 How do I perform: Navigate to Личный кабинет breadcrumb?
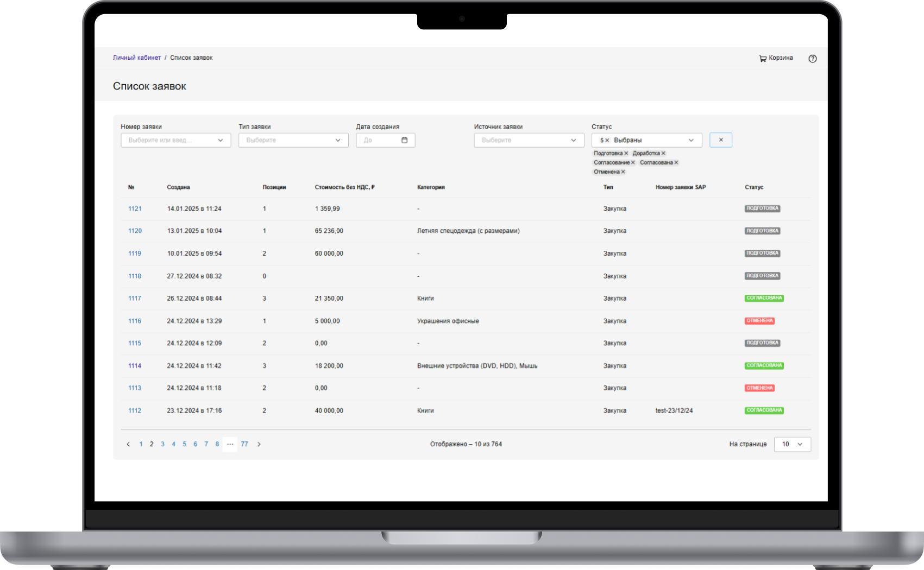[x=137, y=58]
